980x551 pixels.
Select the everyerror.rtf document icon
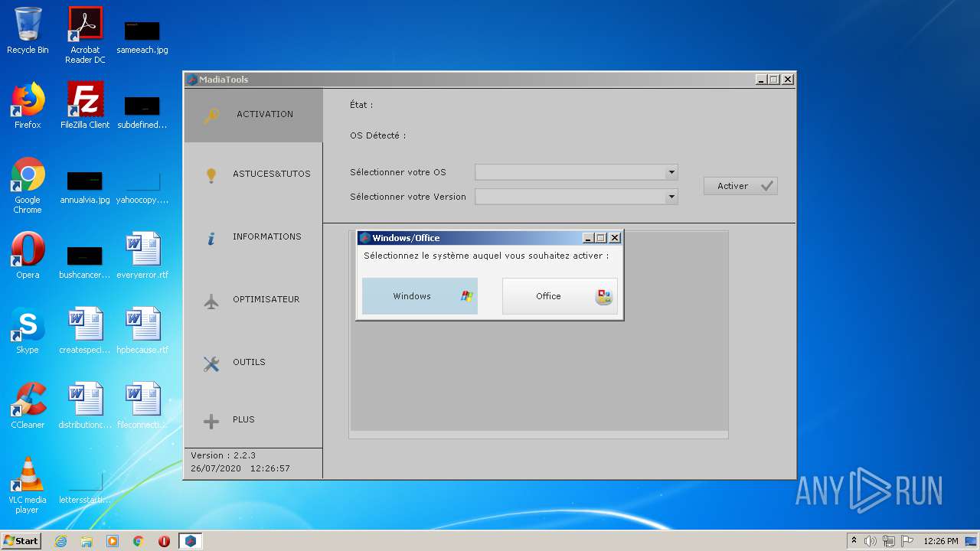click(142, 256)
